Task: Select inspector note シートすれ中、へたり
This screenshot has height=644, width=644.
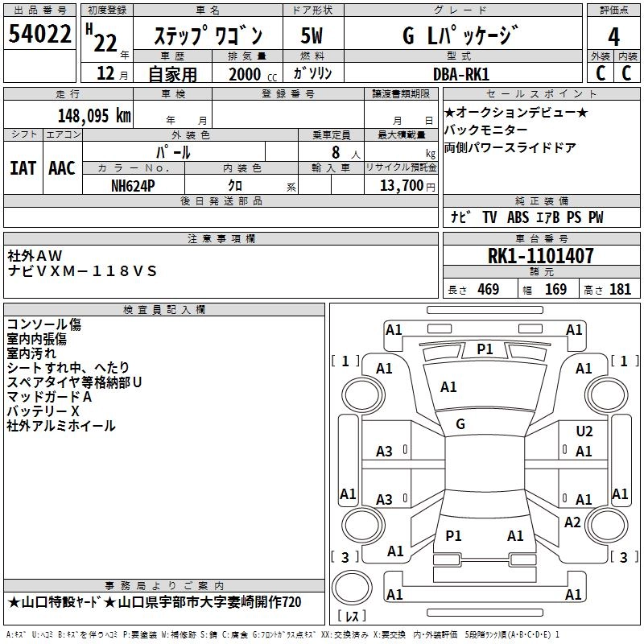Action: 68,368
